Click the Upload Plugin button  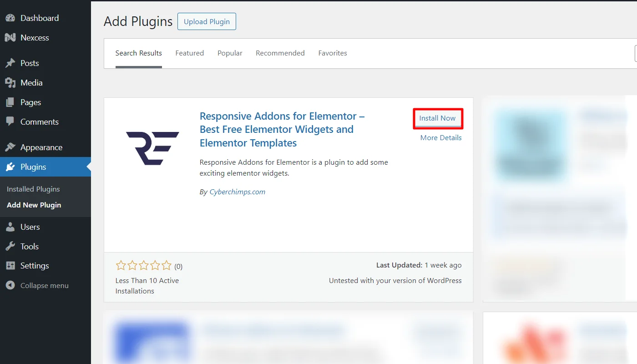point(207,21)
